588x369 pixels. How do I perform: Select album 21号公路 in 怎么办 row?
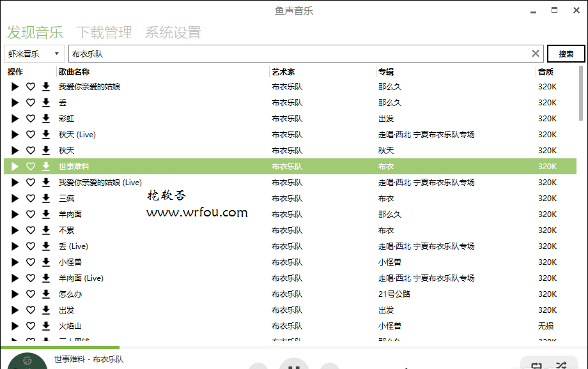click(x=394, y=294)
